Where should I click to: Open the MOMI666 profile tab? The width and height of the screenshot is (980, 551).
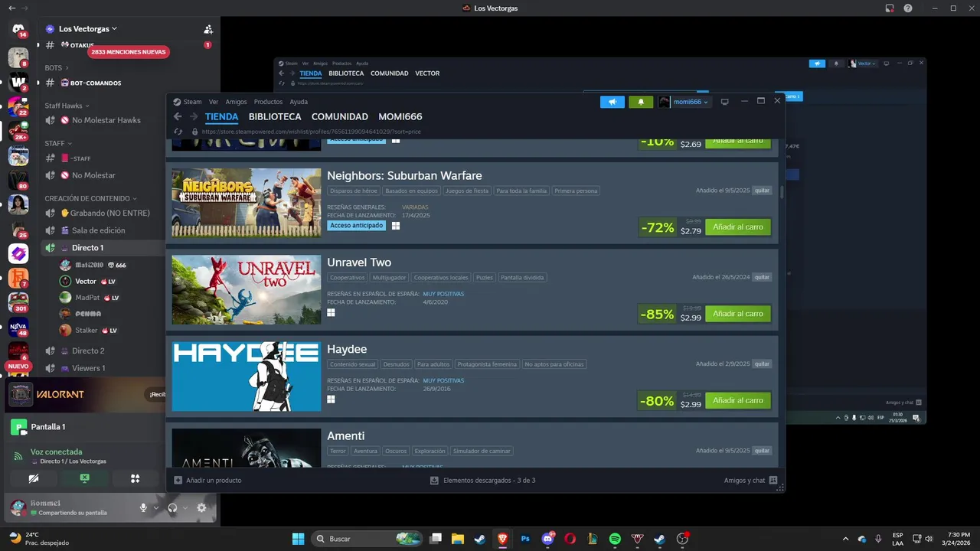(400, 117)
